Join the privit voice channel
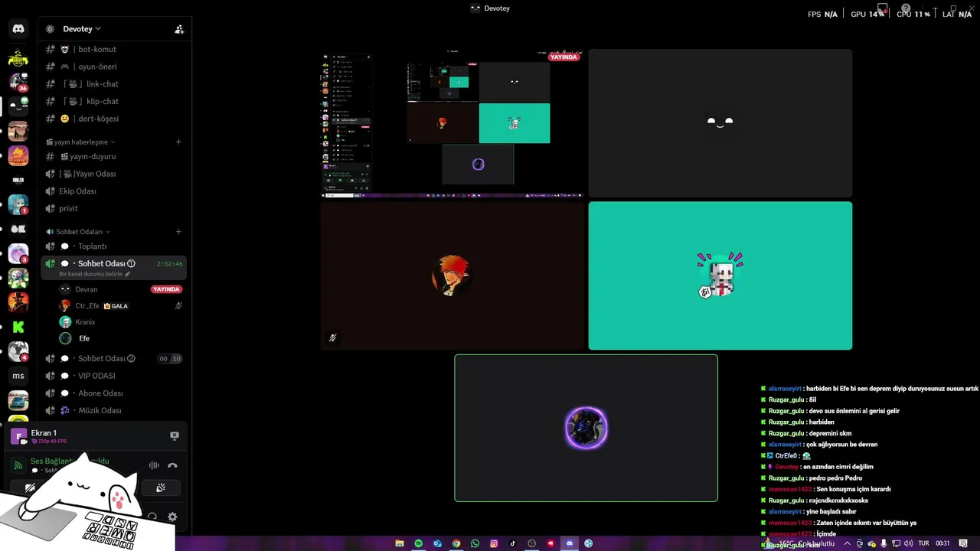 [113, 208]
